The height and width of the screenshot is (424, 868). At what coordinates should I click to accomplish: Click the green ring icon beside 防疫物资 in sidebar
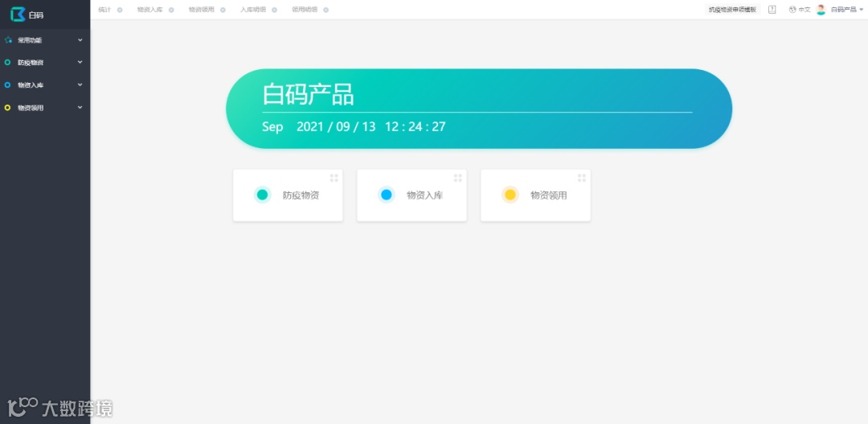tap(7, 63)
